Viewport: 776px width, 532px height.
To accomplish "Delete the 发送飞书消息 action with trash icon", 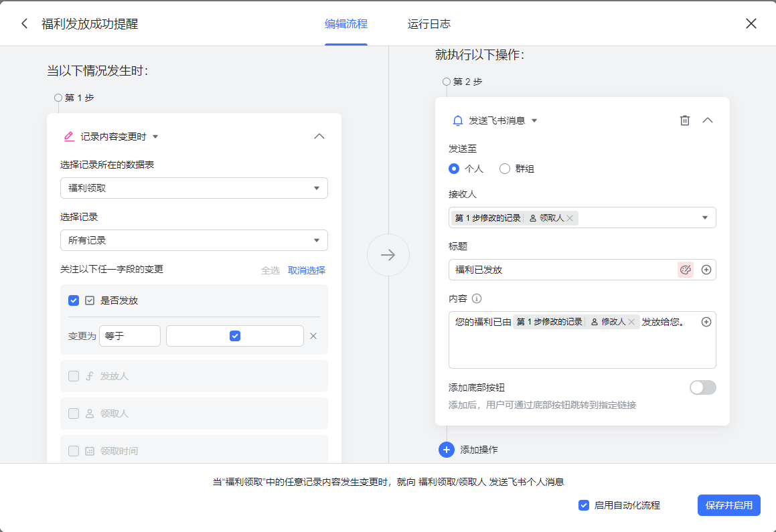I will tap(684, 120).
